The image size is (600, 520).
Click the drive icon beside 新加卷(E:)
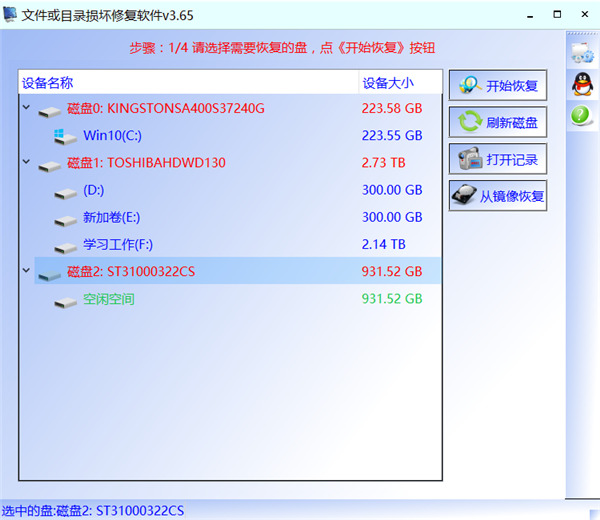click(65, 220)
